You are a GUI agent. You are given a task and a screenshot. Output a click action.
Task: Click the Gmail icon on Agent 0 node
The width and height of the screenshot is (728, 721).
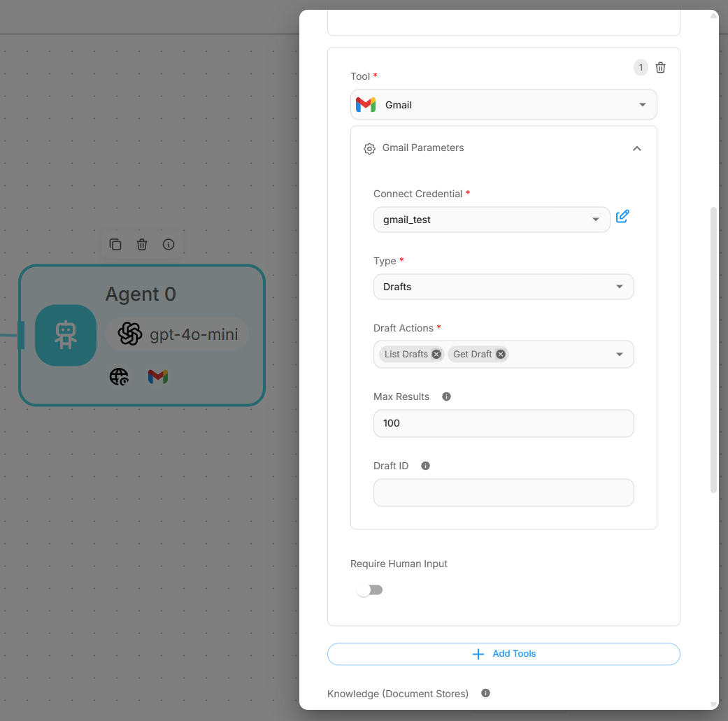[158, 377]
